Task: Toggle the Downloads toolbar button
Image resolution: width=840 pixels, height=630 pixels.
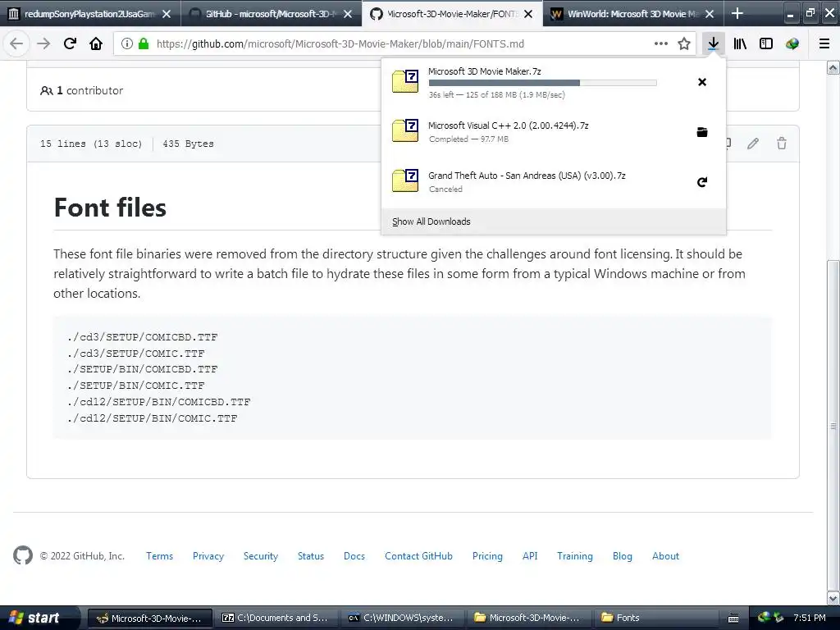Action: 713,43
